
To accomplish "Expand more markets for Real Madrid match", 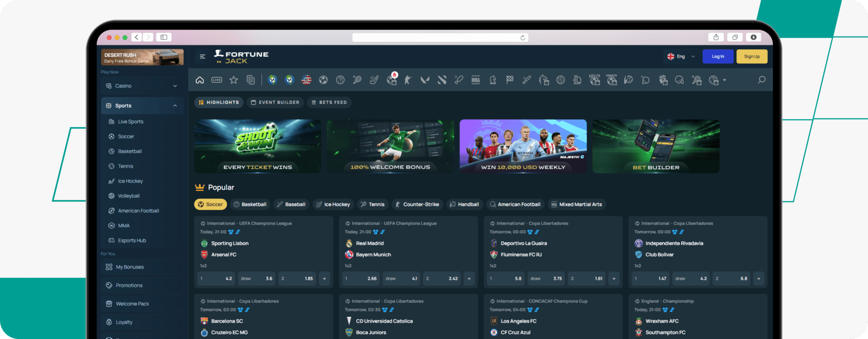I will pos(469,279).
